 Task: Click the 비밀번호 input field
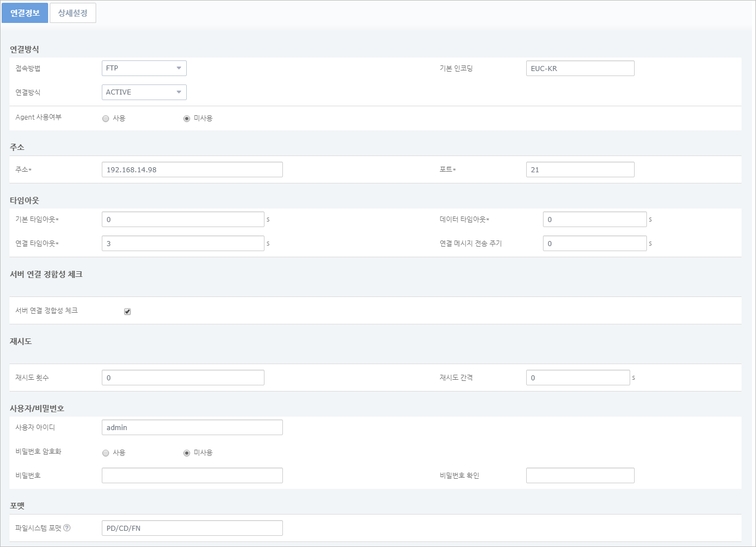(192, 475)
